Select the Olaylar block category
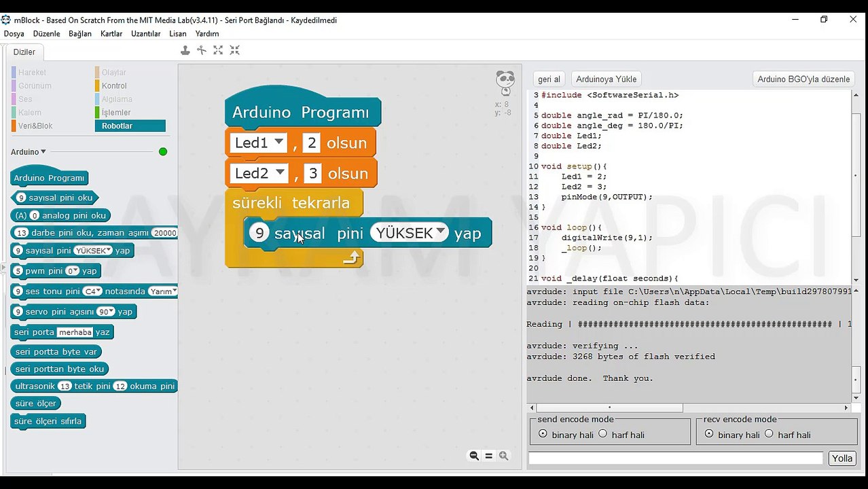 point(114,72)
